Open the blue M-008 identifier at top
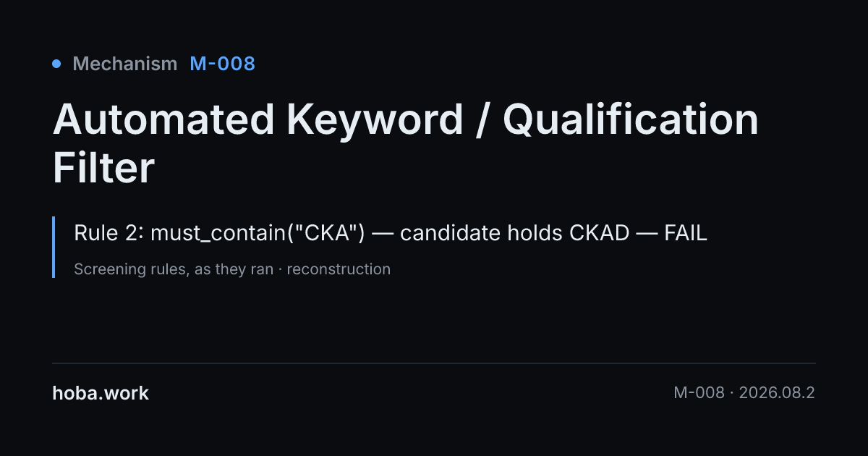Image resolution: width=868 pixels, height=456 pixels. [222, 64]
